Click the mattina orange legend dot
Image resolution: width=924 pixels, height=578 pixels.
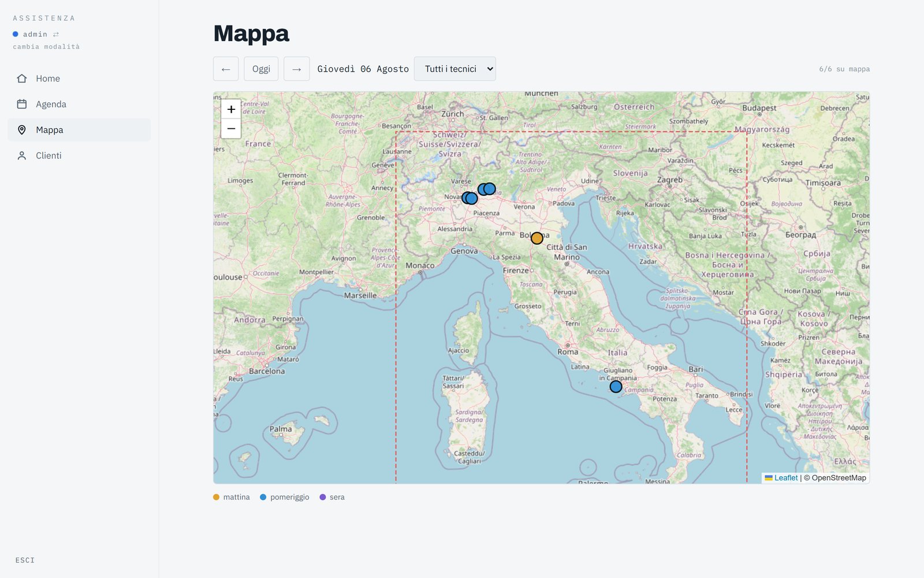point(217,497)
